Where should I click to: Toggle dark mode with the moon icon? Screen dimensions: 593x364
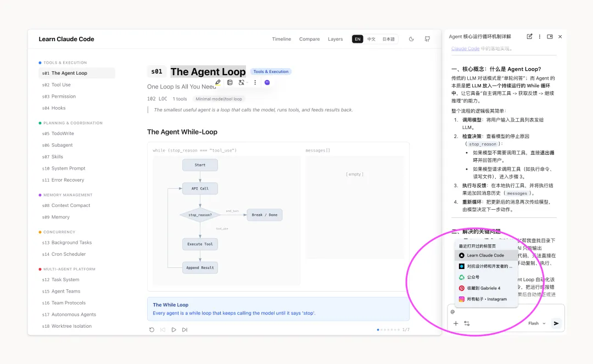click(411, 39)
